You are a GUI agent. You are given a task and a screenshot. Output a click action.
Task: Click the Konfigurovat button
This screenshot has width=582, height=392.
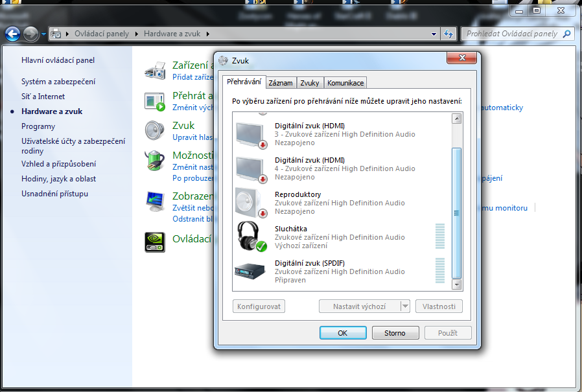259,306
